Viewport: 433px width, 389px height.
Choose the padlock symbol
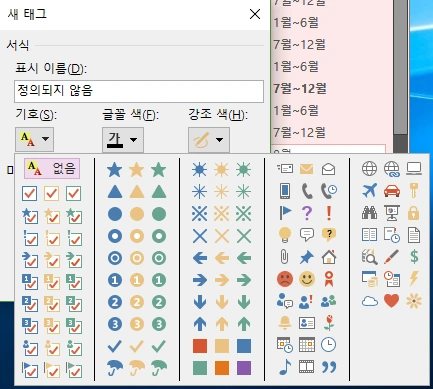coord(414,213)
